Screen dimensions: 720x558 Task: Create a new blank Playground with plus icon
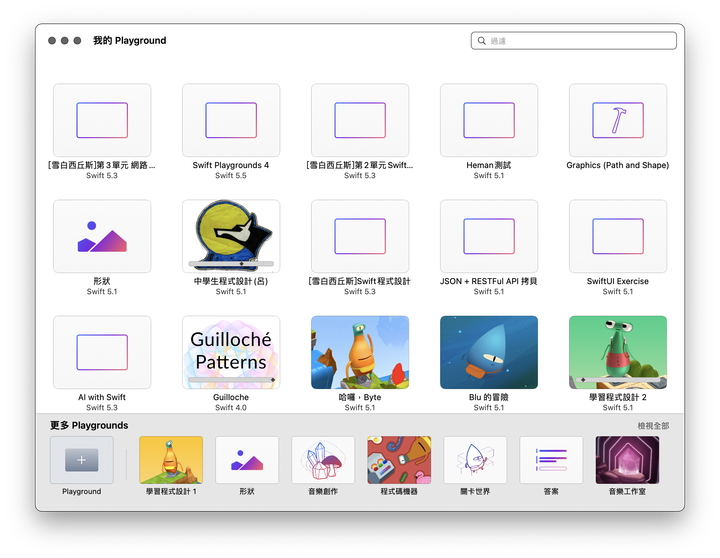point(81,460)
